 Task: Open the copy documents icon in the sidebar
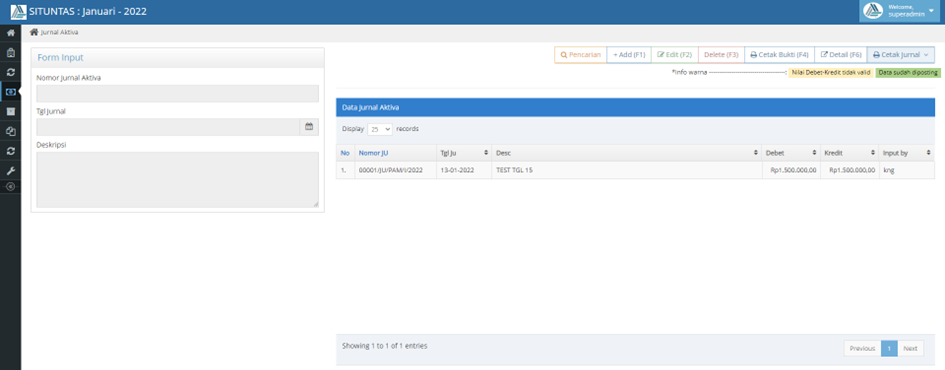click(x=10, y=131)
